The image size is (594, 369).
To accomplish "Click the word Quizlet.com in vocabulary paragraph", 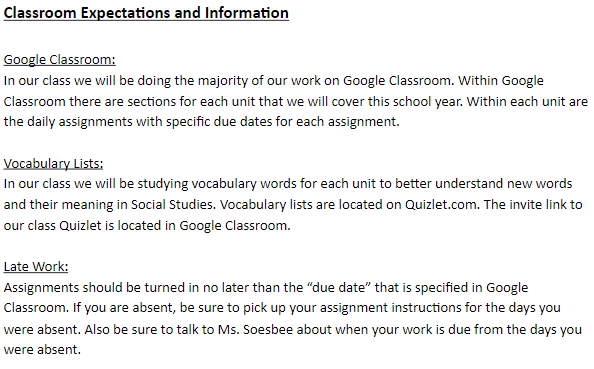I will tap(442, 205).
